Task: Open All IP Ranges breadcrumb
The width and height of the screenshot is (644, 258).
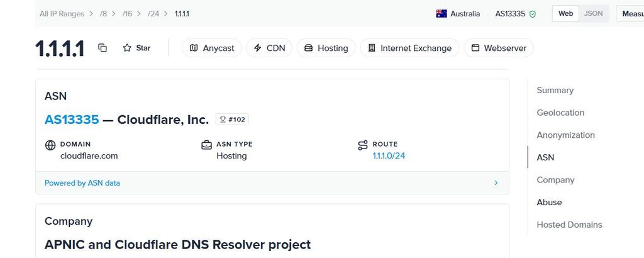Action: coord(62,14)
